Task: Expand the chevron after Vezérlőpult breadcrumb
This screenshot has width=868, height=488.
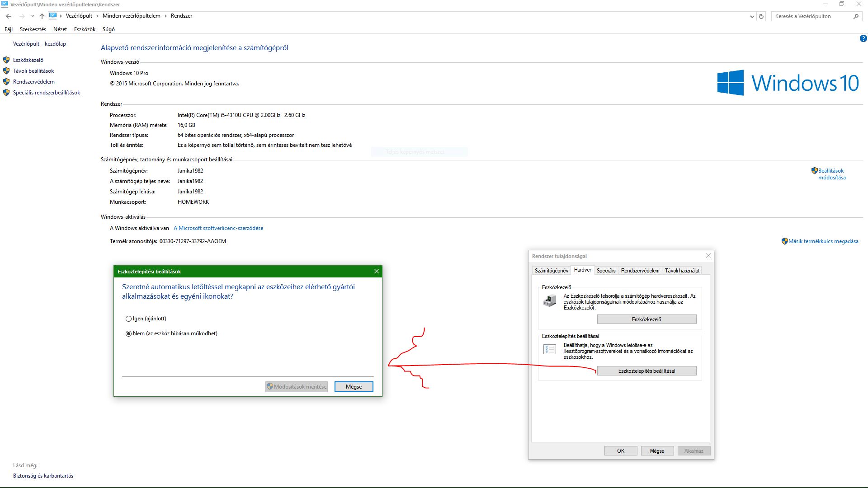Action: click(98, 16)
